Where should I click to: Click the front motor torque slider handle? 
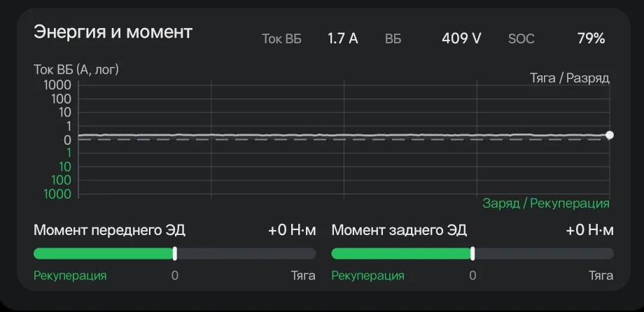pyautogui.click(x=175, y=253)
